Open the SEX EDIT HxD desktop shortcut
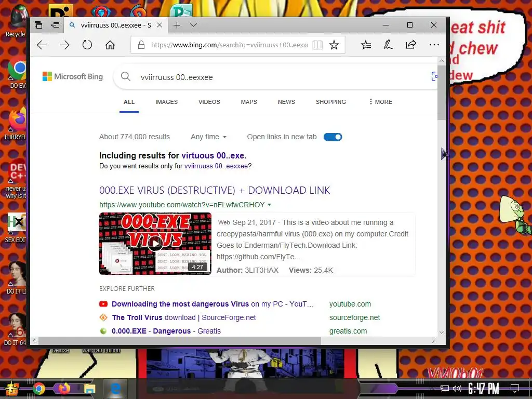 pos(15,228)
